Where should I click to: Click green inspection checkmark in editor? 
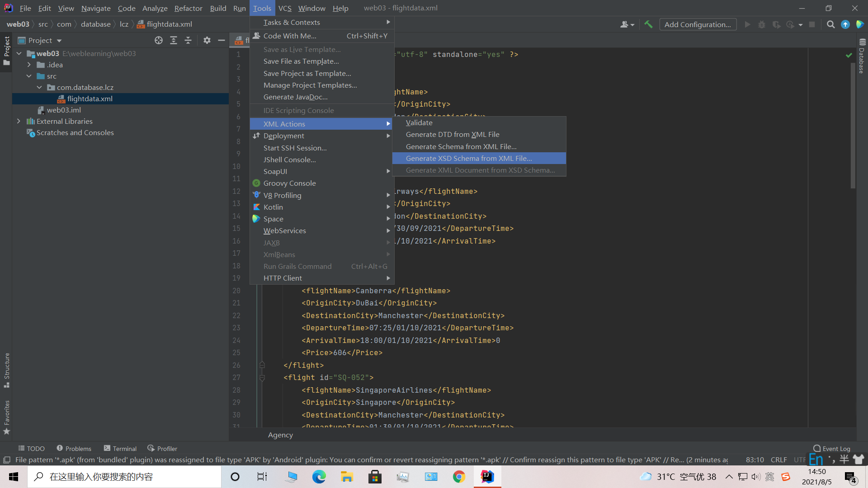(x=849, y=55)
